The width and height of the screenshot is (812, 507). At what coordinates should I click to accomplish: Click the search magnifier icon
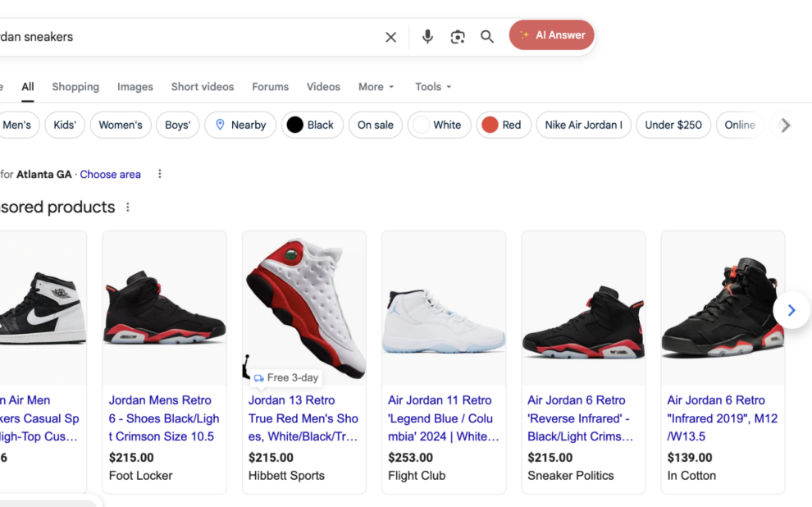click(x=487, y=36)
